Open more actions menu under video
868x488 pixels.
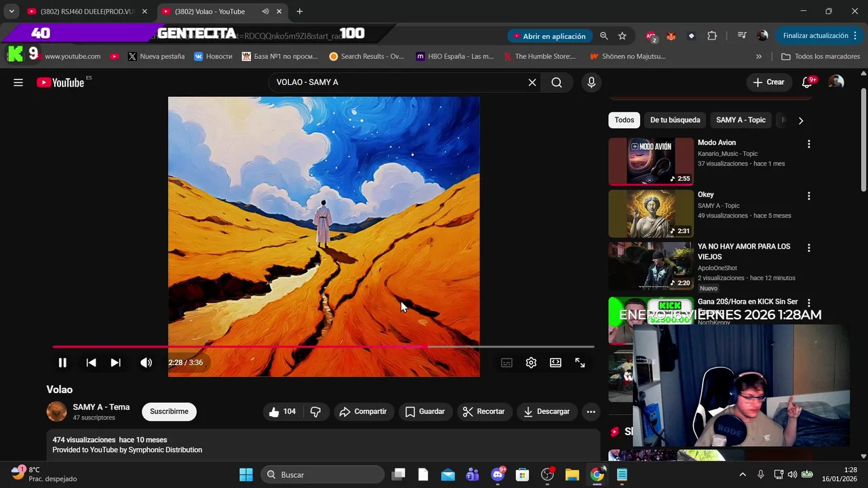click(591, 411)
